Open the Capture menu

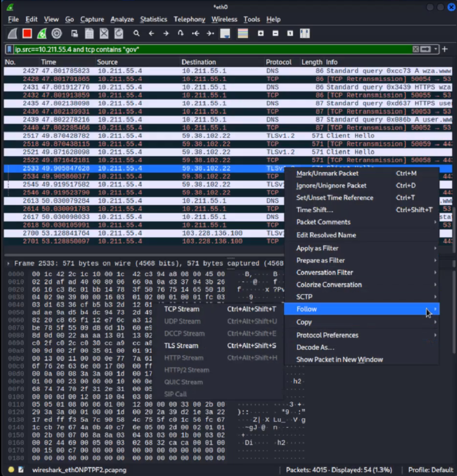pyautogui.click(x=92, y=19)
